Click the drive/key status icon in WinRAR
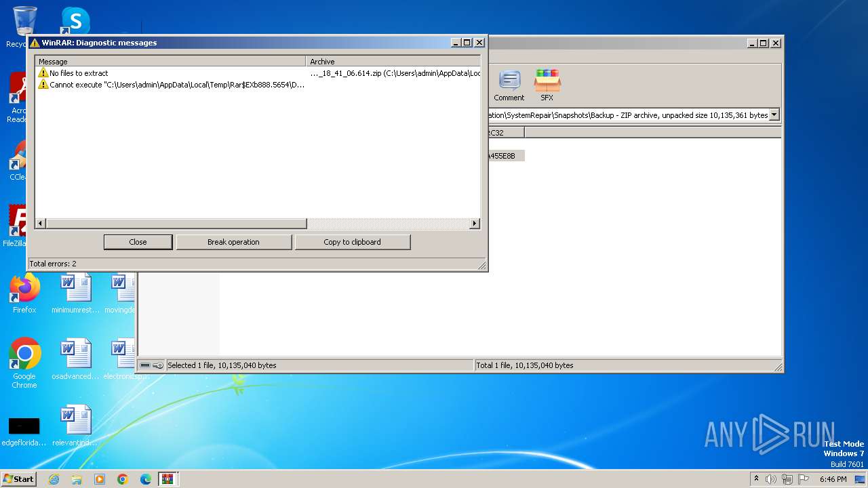 [151, 365]
